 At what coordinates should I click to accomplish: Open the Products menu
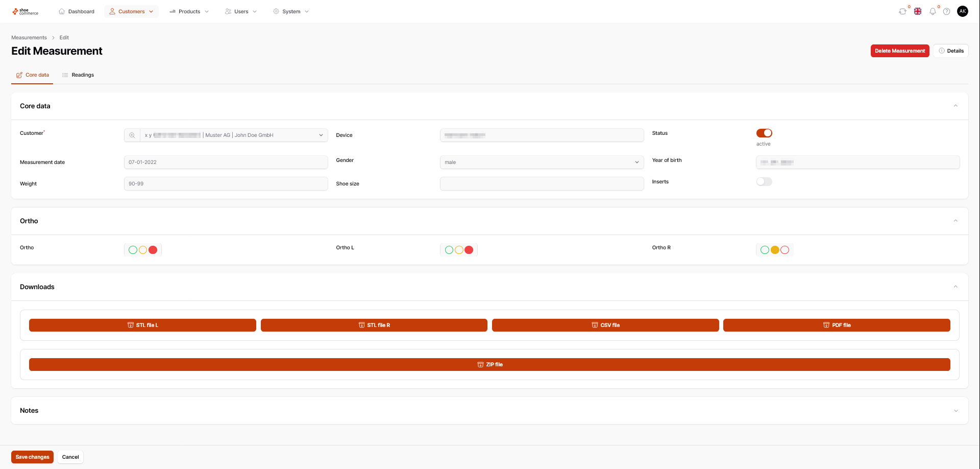[189, 11]
